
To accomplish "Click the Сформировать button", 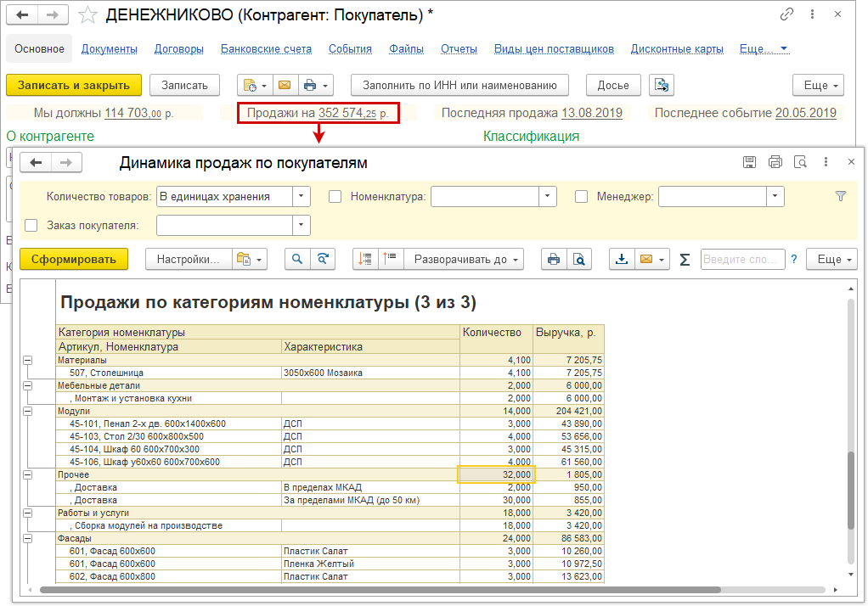I will (73, 260).
